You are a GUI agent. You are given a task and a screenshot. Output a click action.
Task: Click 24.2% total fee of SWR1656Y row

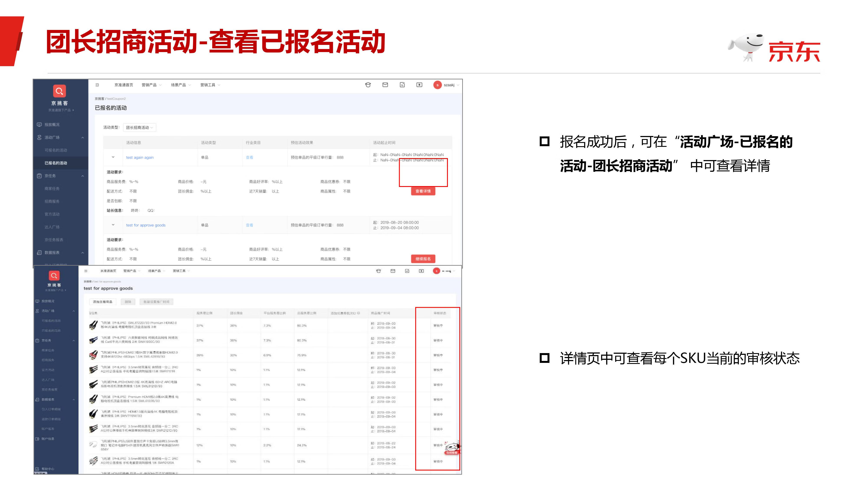302,445
